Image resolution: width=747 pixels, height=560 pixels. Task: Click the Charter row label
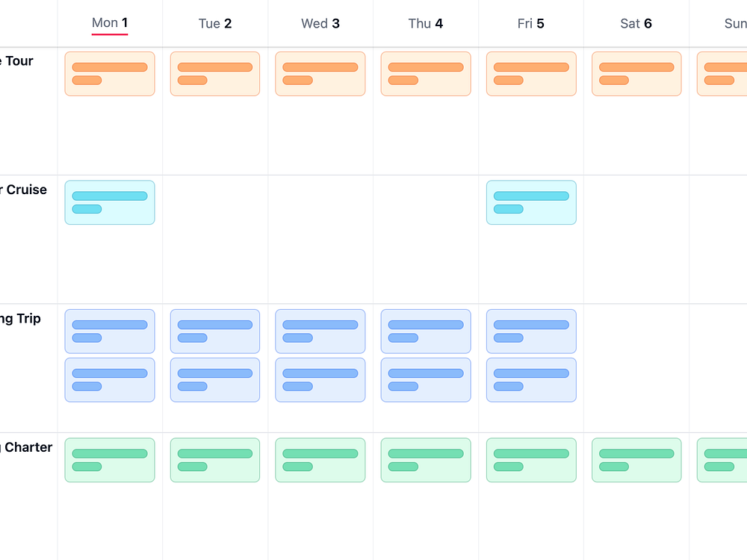pyautogui.click(x=26, y=447)
